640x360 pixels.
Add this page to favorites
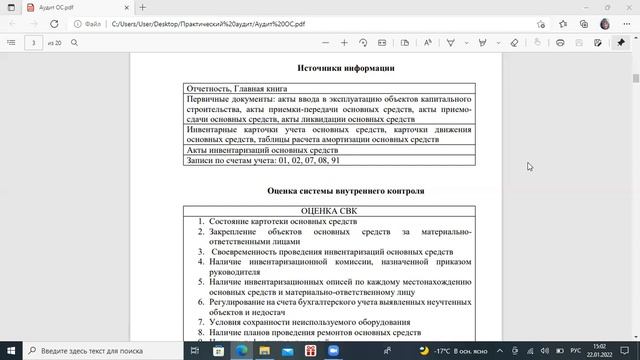click(x=541, y=24)
